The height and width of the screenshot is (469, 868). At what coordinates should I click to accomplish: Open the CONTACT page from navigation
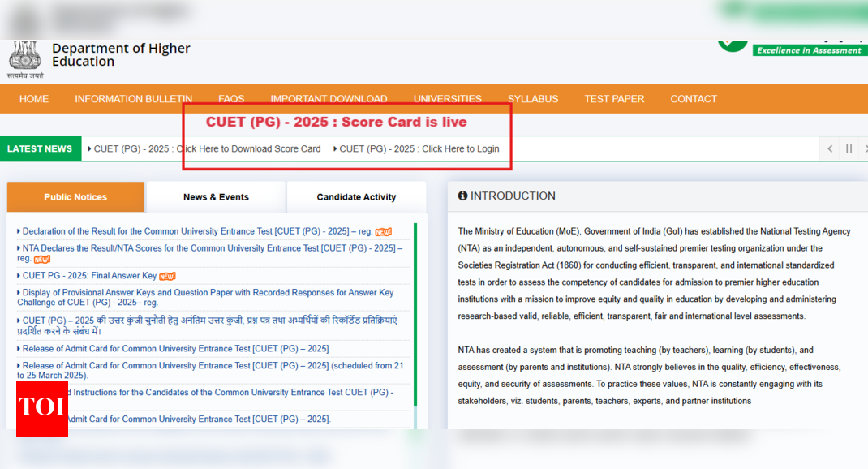(693, 99)
